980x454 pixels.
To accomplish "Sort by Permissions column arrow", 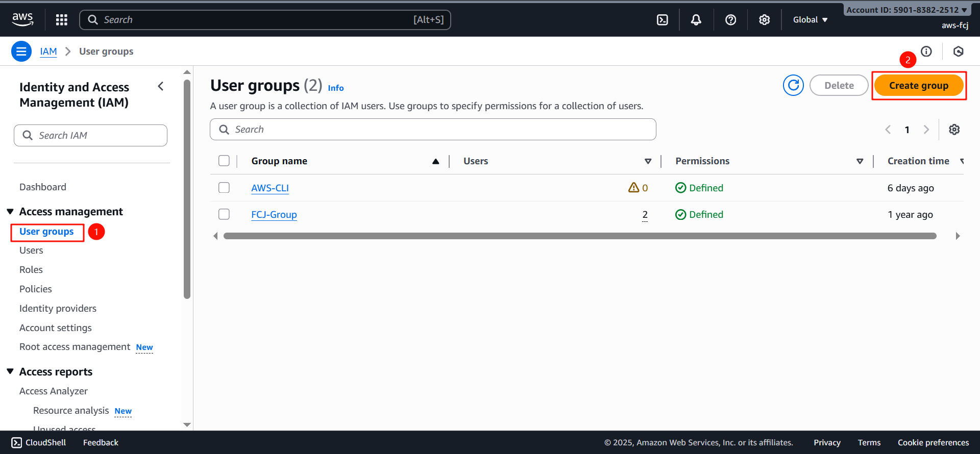I will pos(860,161).
